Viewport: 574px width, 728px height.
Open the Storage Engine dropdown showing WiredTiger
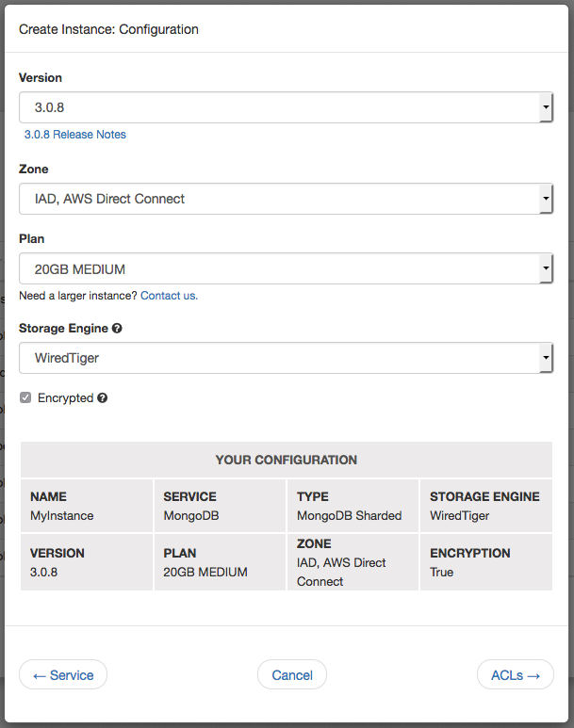[x=286, y=358]
